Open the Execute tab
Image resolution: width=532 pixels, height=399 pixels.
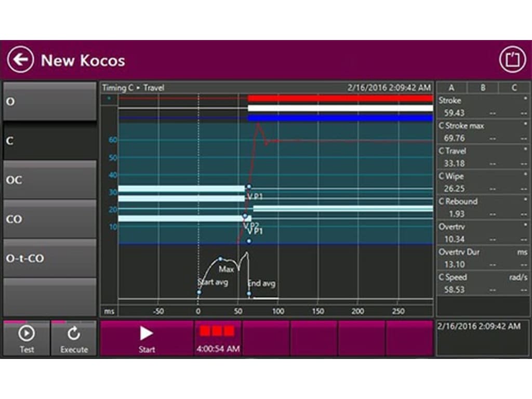point(74,338)
